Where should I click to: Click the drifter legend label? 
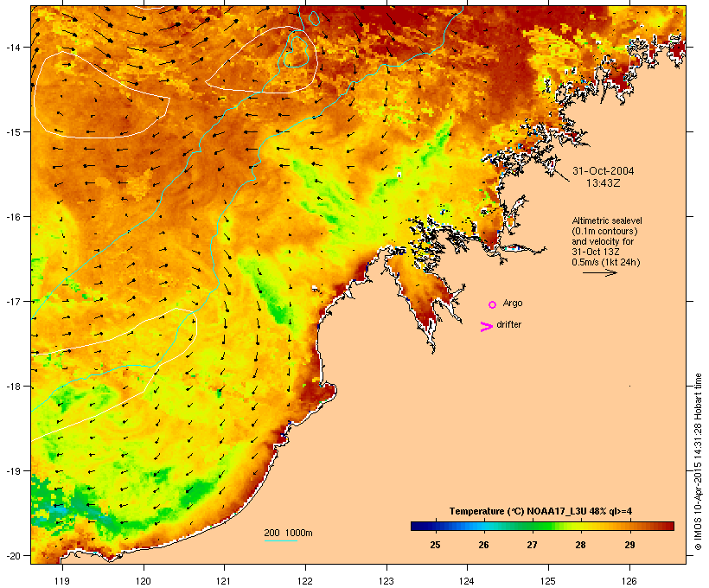(x=508, y=324)
